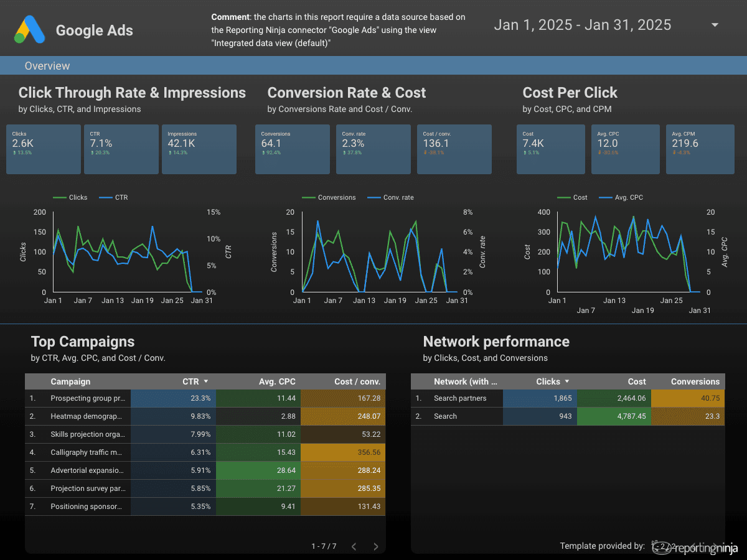Click the previous page arrow under Top Campaigns
The width and height of the screenshot is (747, 560).
[x=354, y=546]
